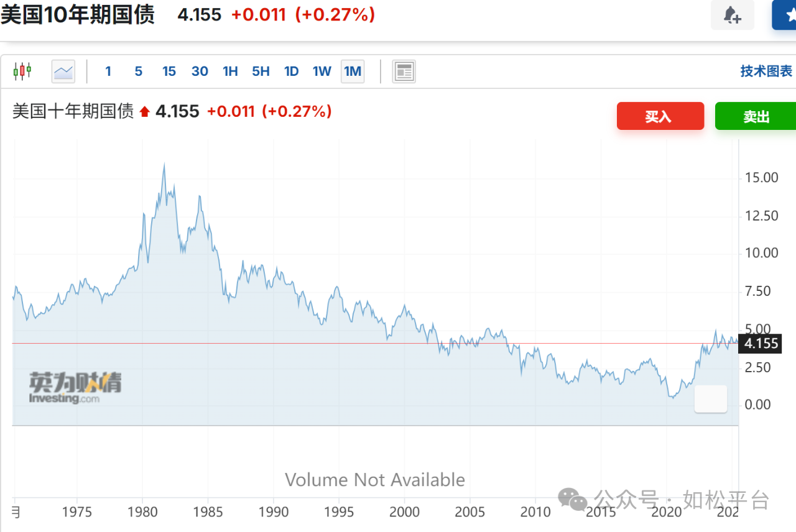This screenshot has width=796, height=532.
Task: Select the area line chart type
Action: click(x=63, y=71)
